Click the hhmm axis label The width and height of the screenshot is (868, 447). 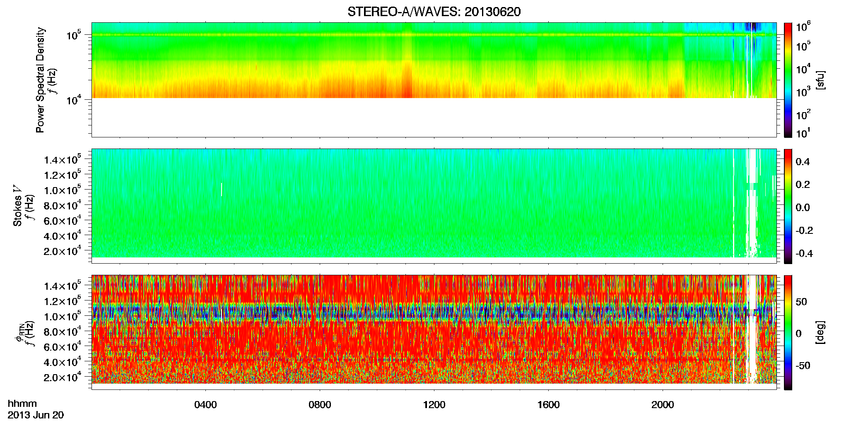(22, 404)
